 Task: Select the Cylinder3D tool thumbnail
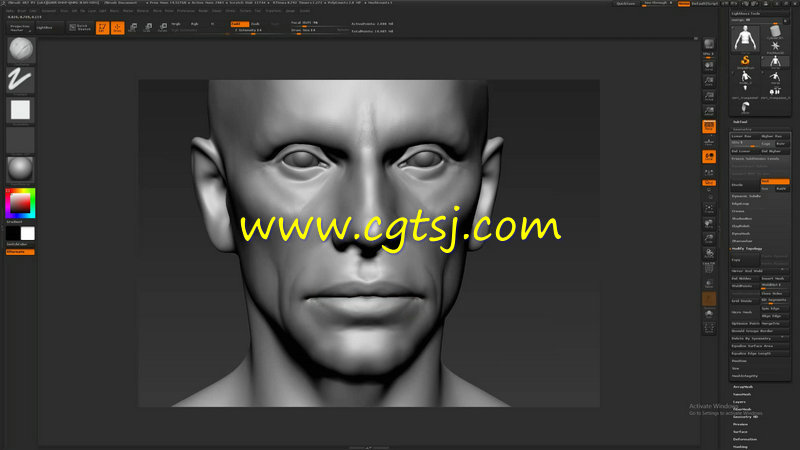[x=775, y=32]
